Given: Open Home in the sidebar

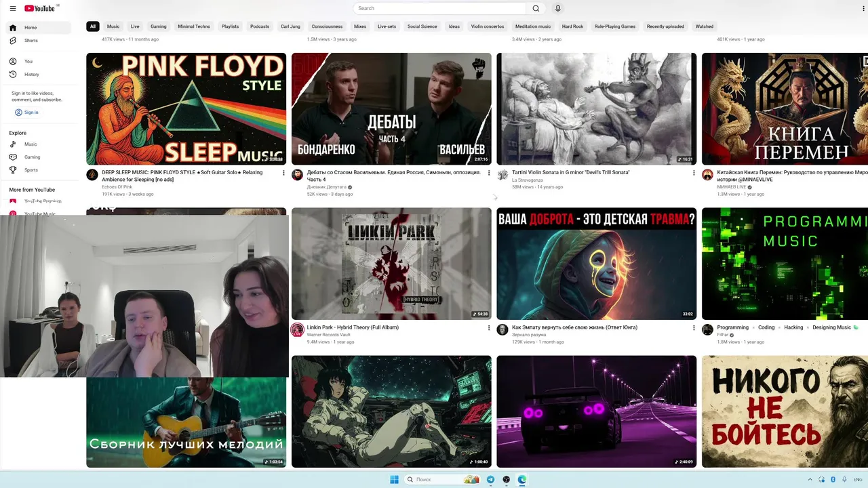Looking at the screenshot, I should tap(39, 28).
